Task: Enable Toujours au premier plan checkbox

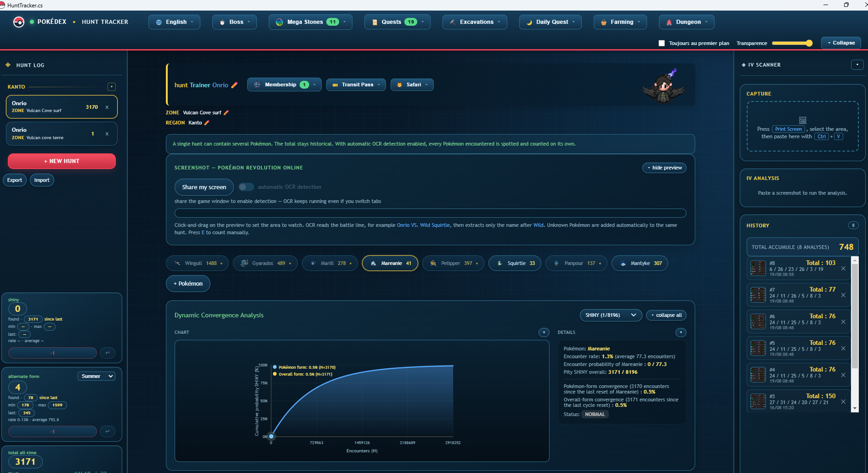Action: (x=662, y=43)
